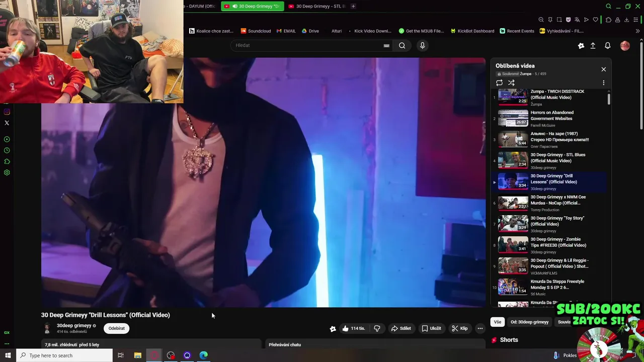Viewport: 644px width, 362px height.
Task: Select the Vše filter chip
Action: [498, 322]
